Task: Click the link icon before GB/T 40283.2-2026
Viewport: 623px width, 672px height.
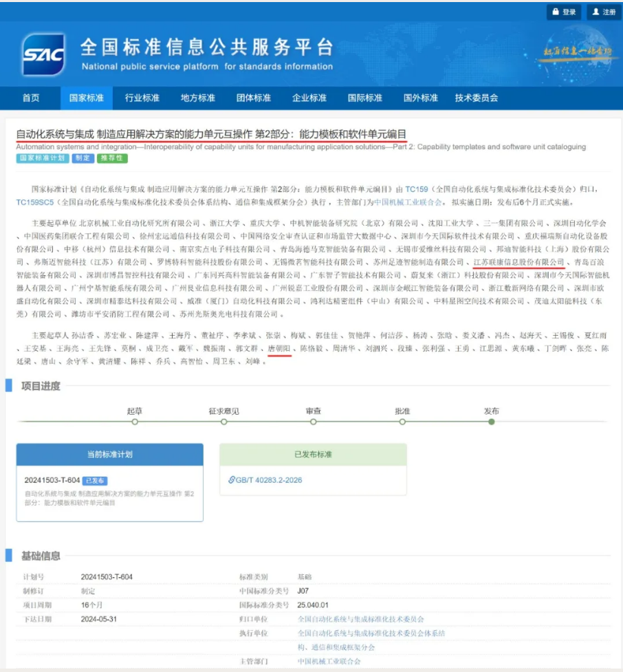Action: (x=231, y=479)
